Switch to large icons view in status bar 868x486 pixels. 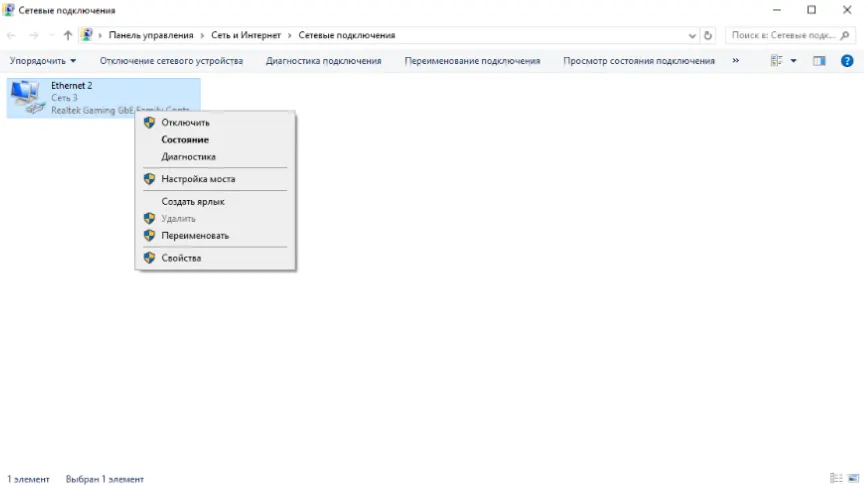[852, 478]
